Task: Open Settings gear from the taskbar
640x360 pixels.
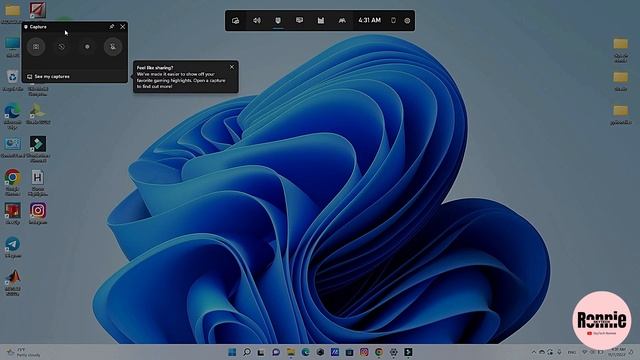Action: coord(393,352)
